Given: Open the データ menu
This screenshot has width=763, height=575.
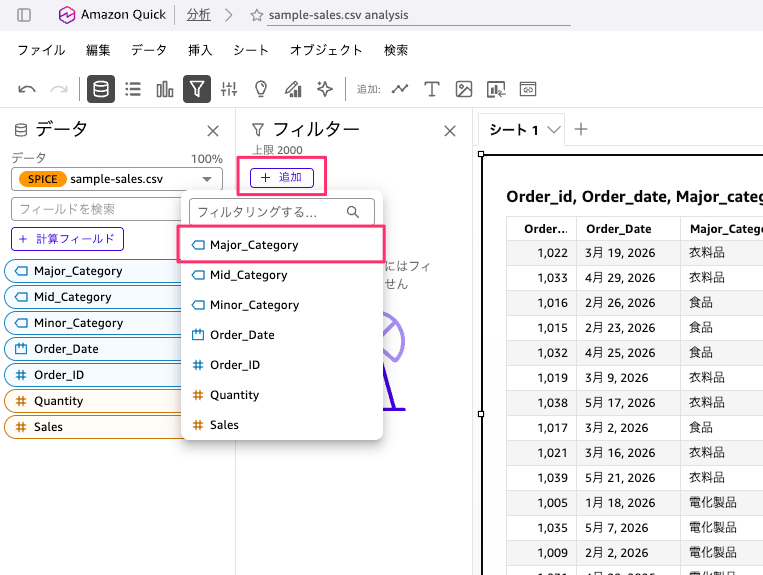Looking at the screenshot, I should coord(149,50).
